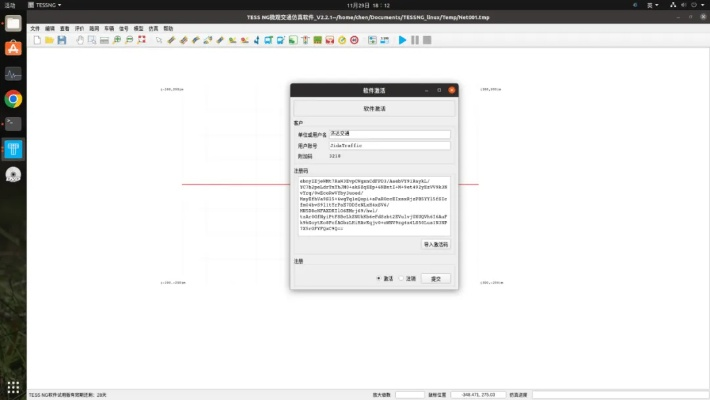Select the 注销 radio button
The height and width of the screenshot is (400, 710).
[x=401, y=279]
